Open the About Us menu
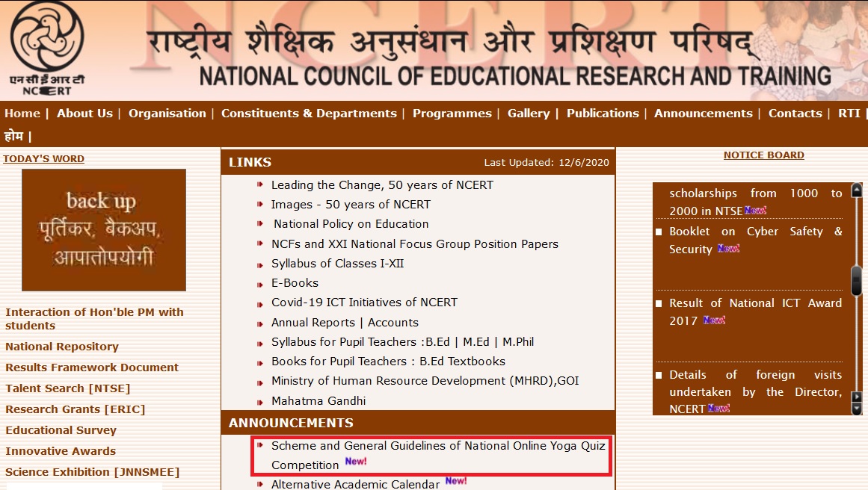The width and height of the screenshot is (868, 490). [x=84, y=114]
